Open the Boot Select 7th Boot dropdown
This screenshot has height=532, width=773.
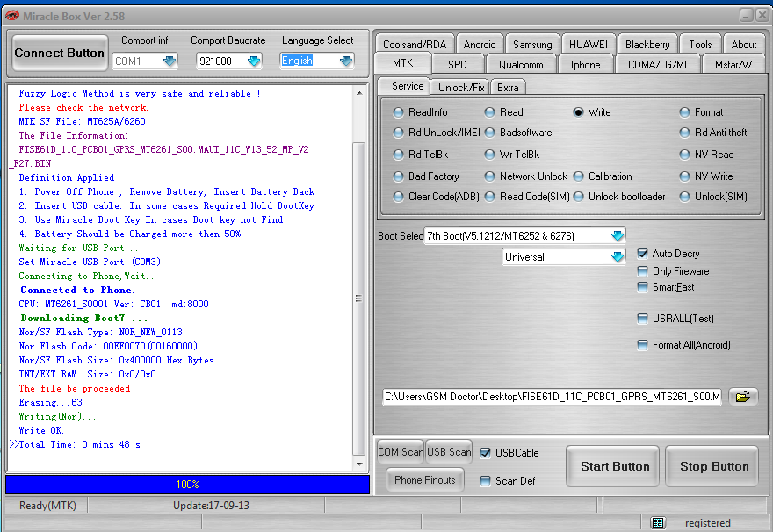click(618, 236)
